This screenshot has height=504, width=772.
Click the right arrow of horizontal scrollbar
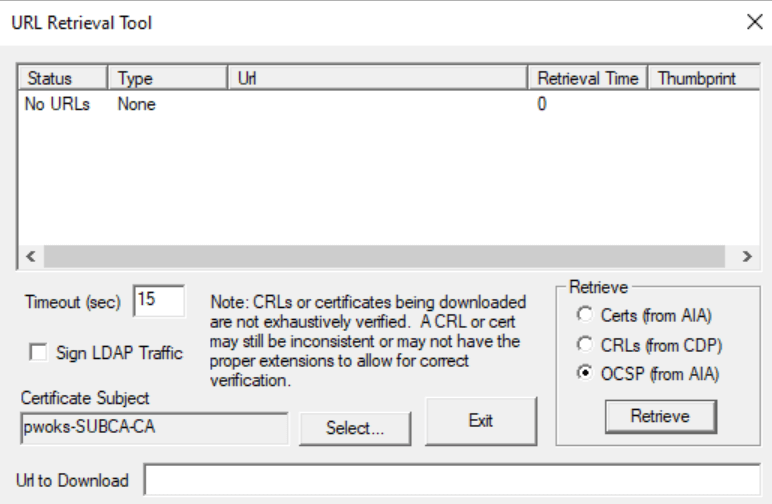click(x=747, y=256)
